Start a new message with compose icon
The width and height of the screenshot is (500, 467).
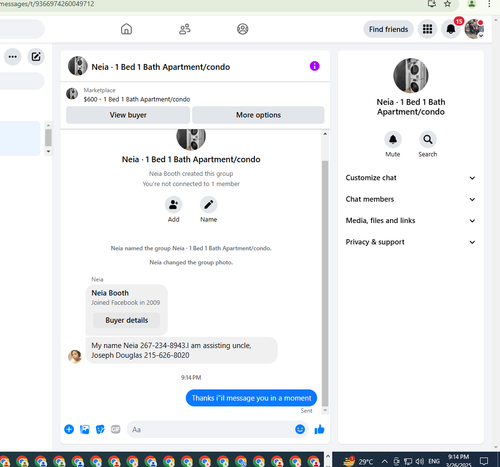click(36, 57)
